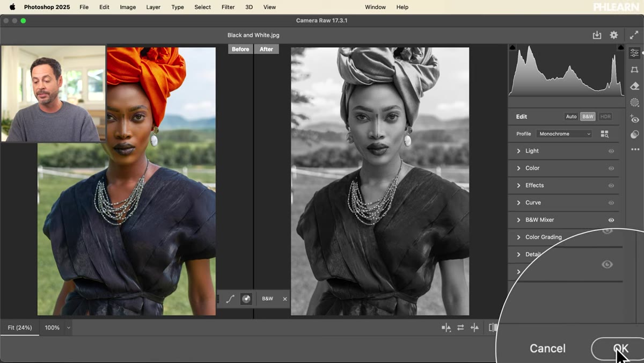The image size is (644, 363).
Task: Hide Light panel adjustments eye
Action: click(611, 151)
